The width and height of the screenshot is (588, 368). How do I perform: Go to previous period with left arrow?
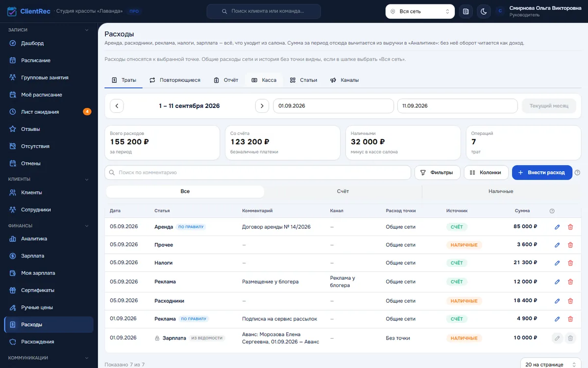tap(117, 106)
